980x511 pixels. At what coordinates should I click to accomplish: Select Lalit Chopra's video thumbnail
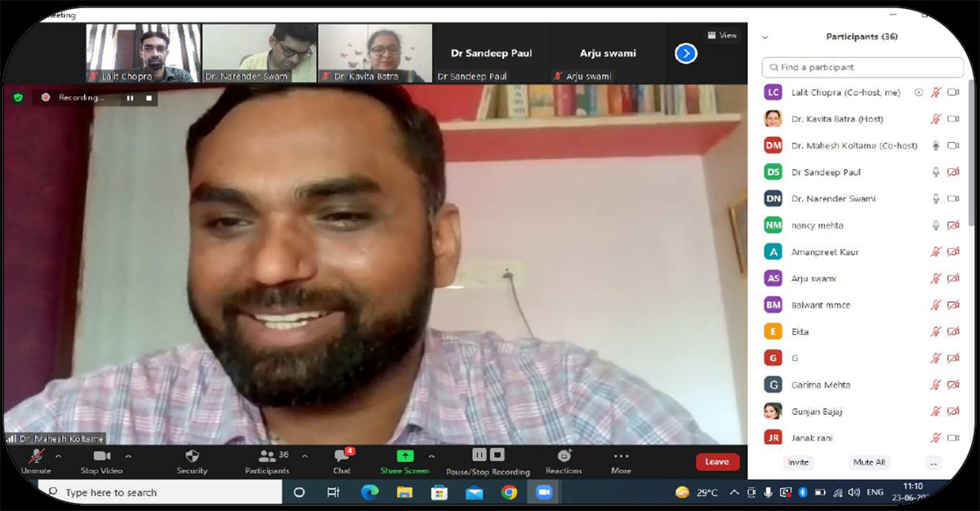point(143,53)
